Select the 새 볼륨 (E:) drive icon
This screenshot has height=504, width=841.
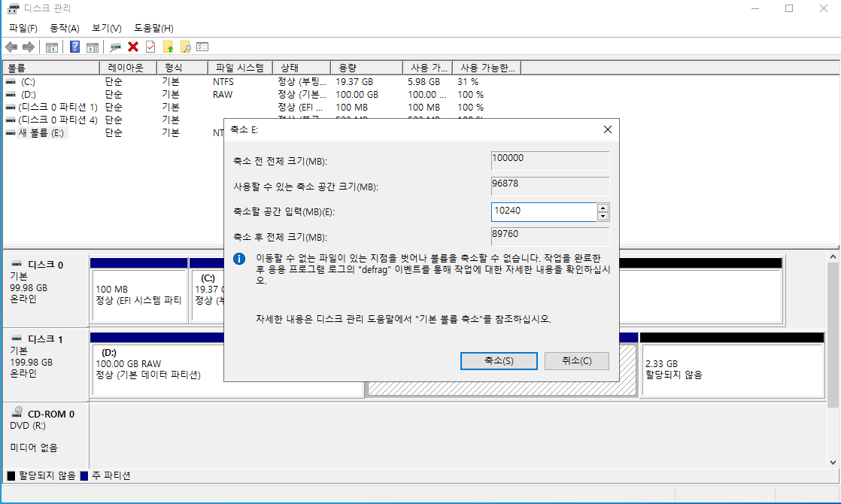pos(11,133)
